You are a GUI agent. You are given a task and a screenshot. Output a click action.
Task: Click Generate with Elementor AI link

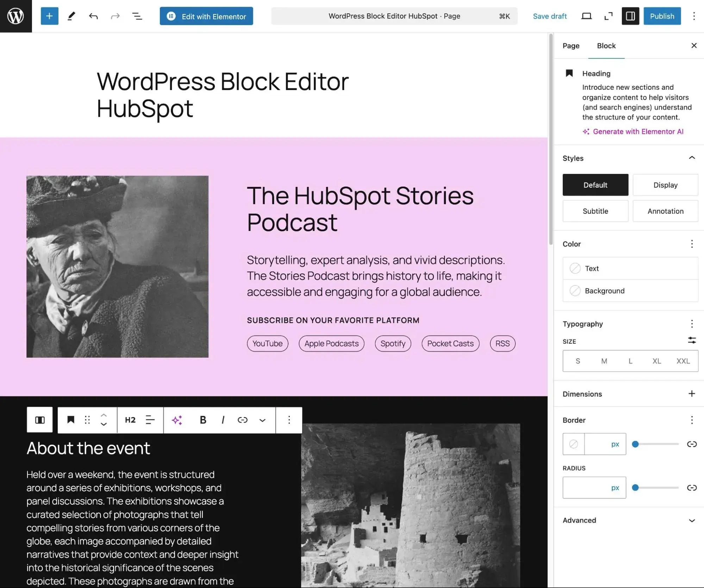[633, 132]
